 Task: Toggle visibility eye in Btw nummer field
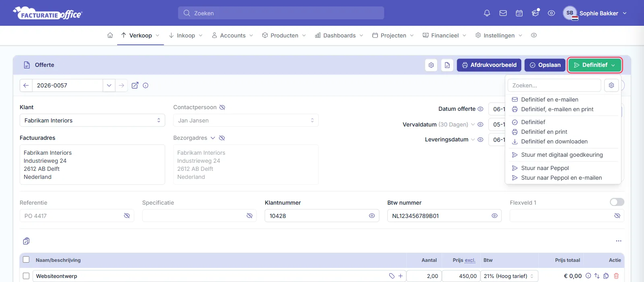(x=495, y=216)
